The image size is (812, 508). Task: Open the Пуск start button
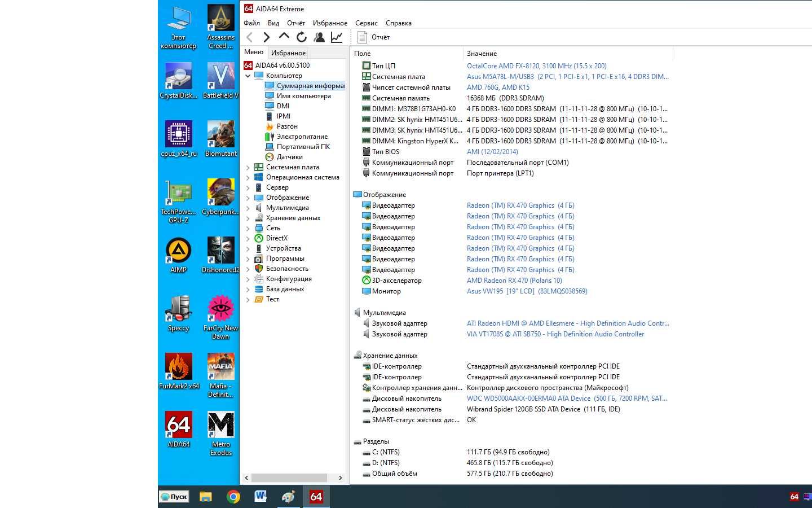[x=174, y=497]
